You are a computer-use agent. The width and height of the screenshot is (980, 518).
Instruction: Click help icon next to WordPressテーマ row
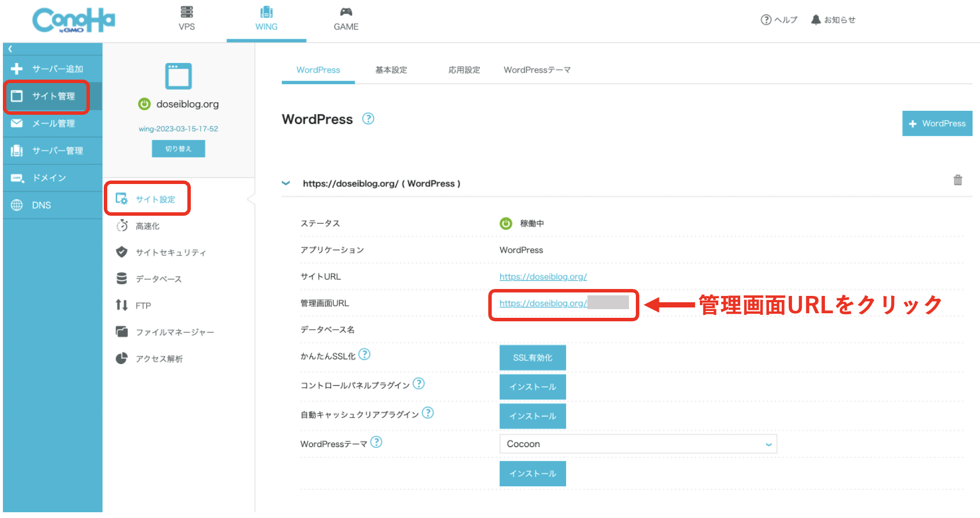pos(376,442)
